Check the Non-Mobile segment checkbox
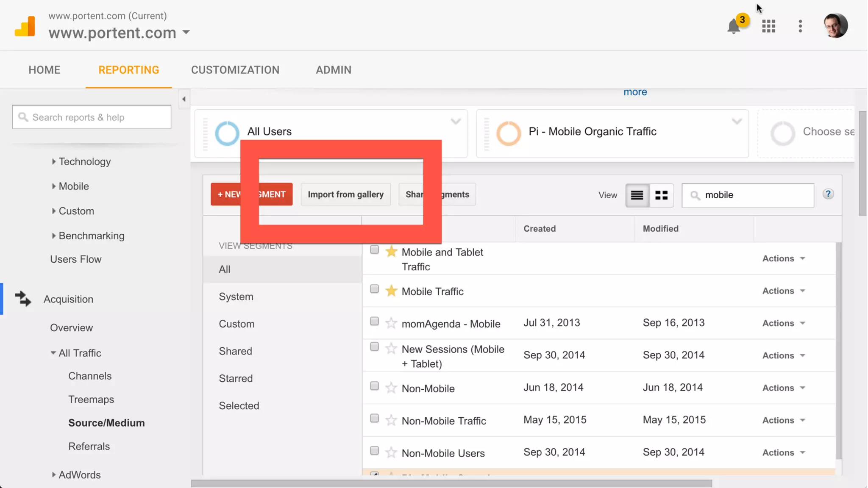 point(374,386)
